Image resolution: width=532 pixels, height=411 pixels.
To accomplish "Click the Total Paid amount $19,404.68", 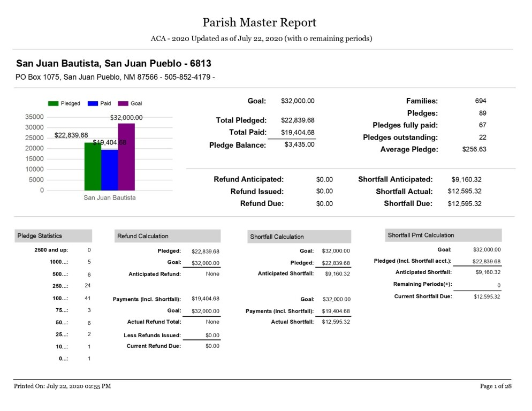I will click(298, 132).
